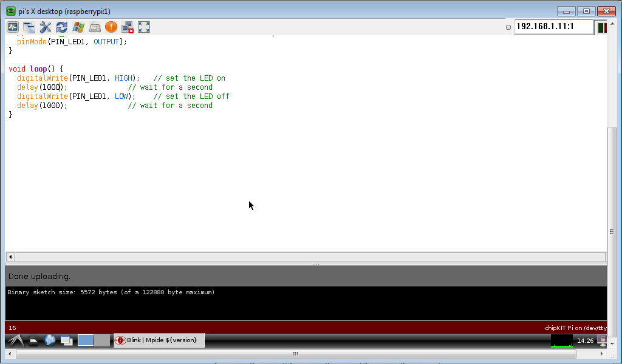
Task: Close the pi's X desktop VNC window
Action: pos(607,11)
